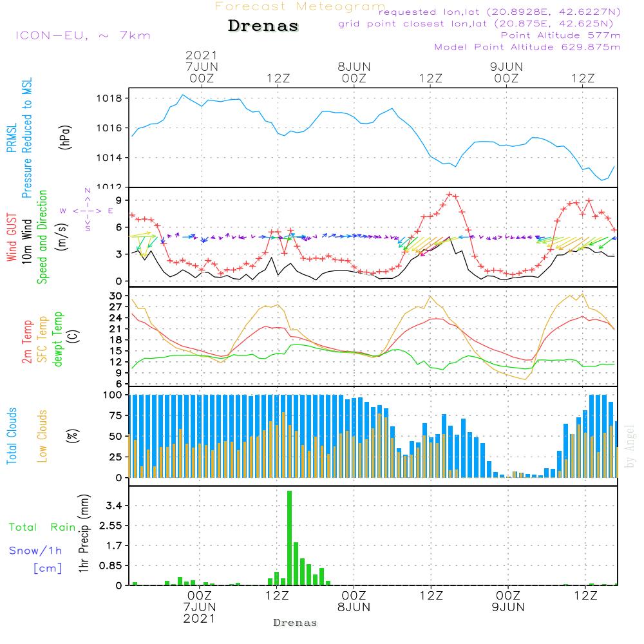Click the 30 tick on temperature axis
Viewport: 644px width, 644px height.
click(x=115, y=296)
